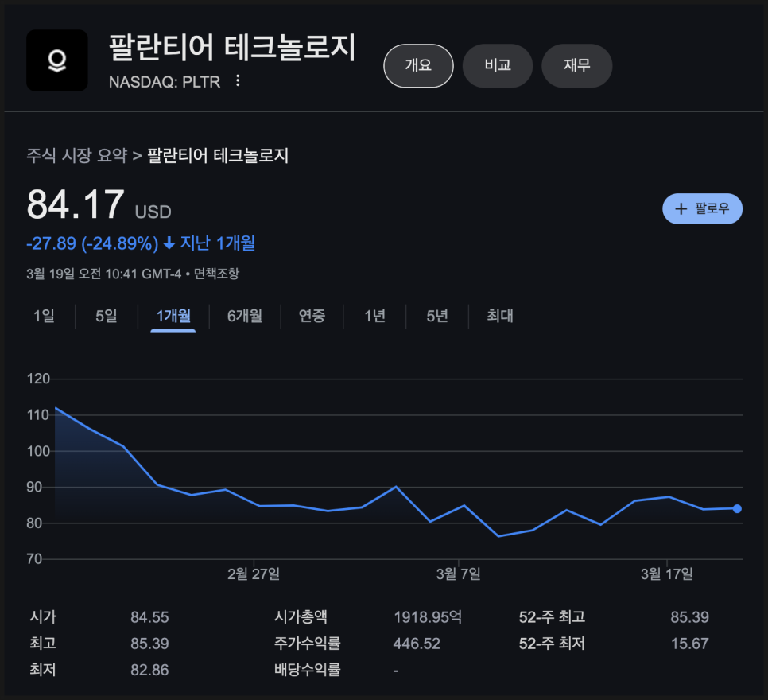The image size is (768, 700).
Task: Open the three-dot options menu beside PLTR
Action: (238, 81)
